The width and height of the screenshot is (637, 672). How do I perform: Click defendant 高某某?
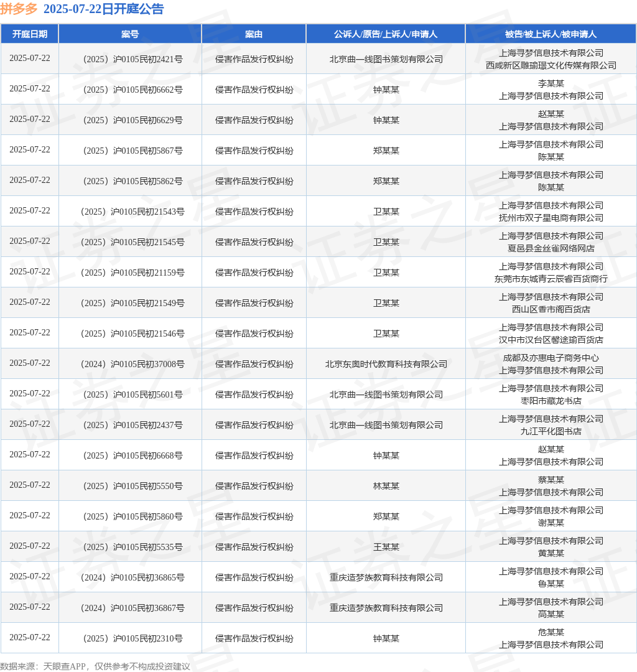[x=551, y=614]
